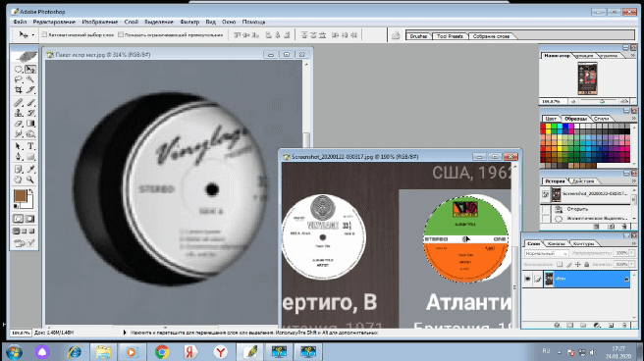Select the Magic Wand tool
This screenshot has height=361, width=644.
(x=30, y=79)
